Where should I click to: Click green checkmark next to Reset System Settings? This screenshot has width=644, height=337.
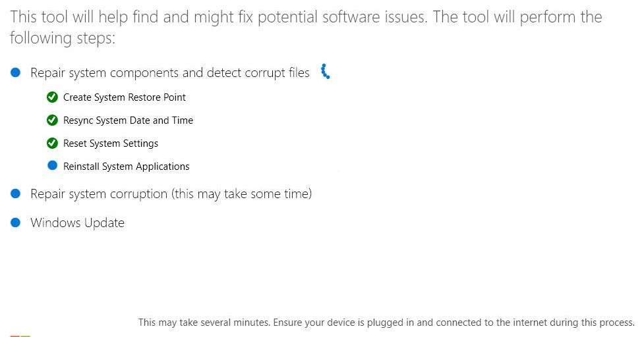52,143
